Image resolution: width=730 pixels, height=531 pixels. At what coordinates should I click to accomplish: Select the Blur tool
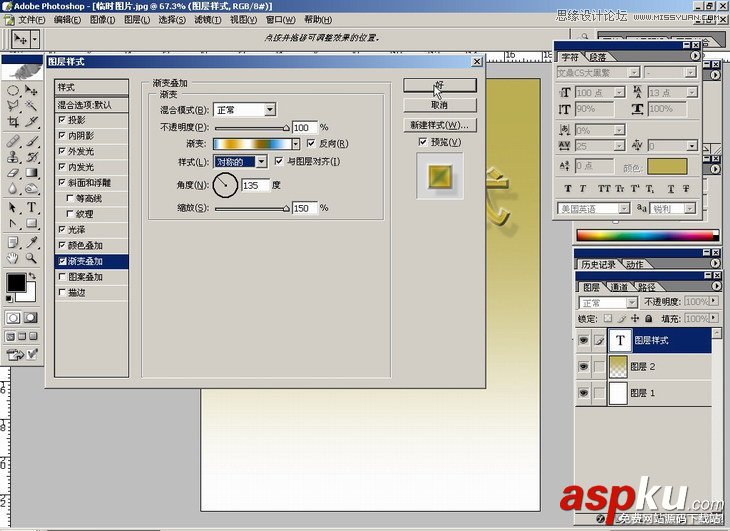13,189
